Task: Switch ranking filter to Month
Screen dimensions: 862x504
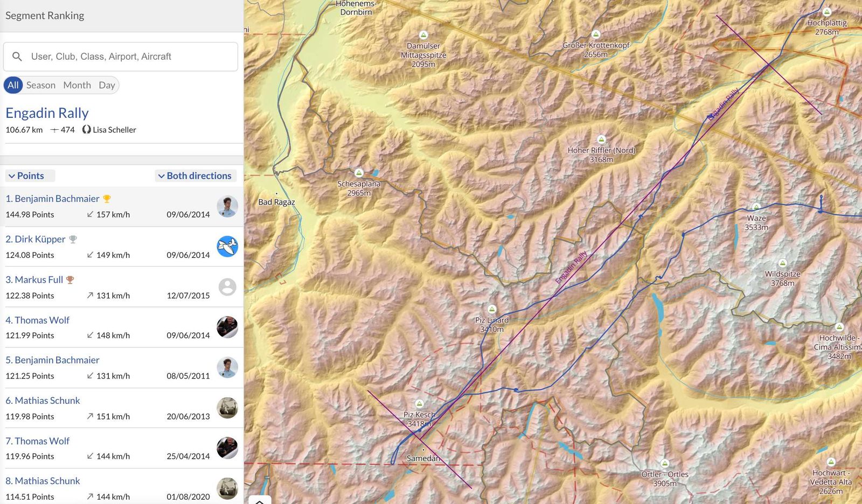Action: click(77, 85)
